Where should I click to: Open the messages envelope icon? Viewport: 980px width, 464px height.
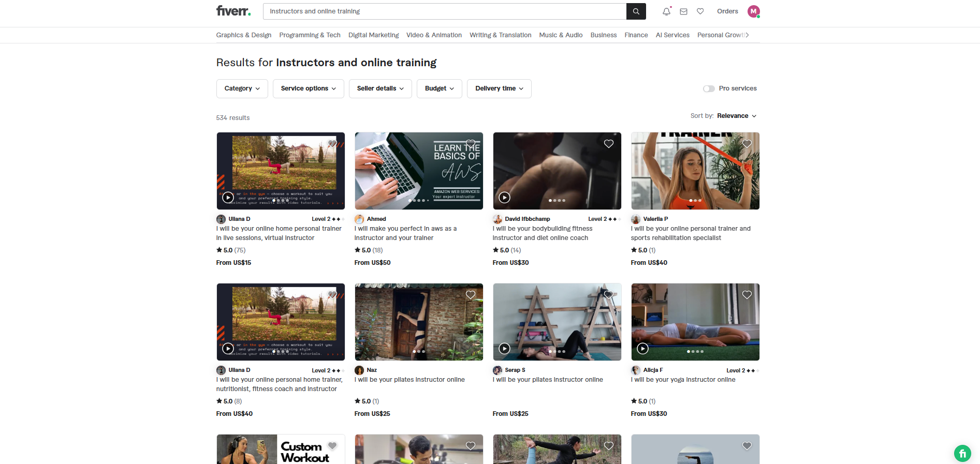pos(683,11)
